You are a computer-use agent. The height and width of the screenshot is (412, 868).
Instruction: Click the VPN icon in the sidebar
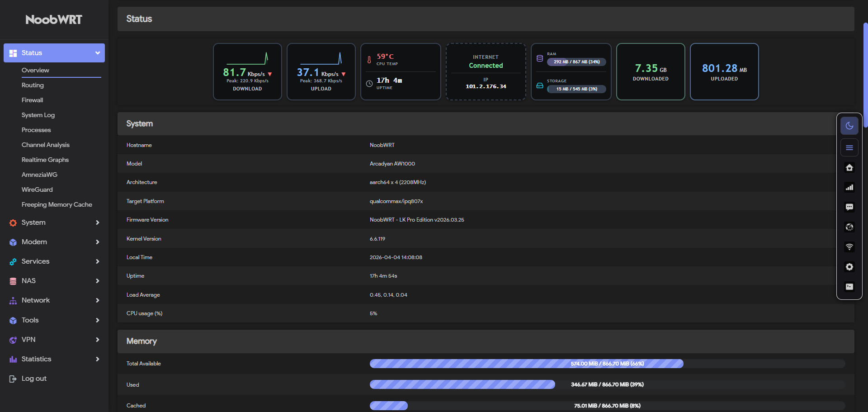point(13,340)
